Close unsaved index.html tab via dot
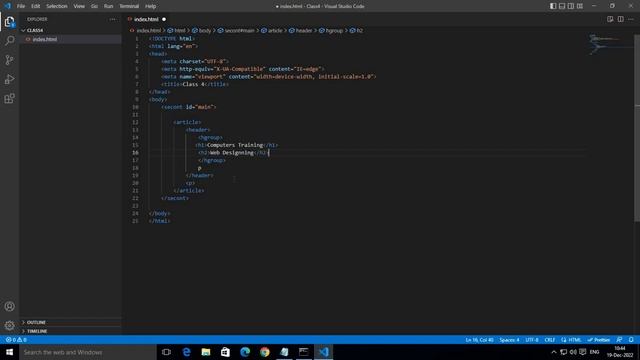The height and width of the screenshot is (360, 640). click(164, 19)
